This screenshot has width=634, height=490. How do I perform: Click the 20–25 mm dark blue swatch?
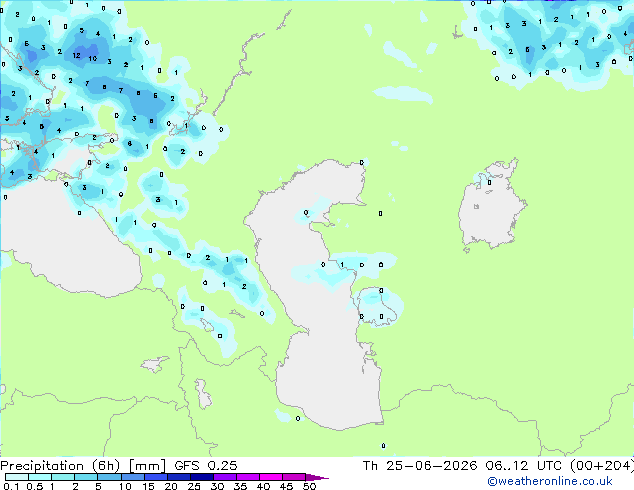pos(178,477)
